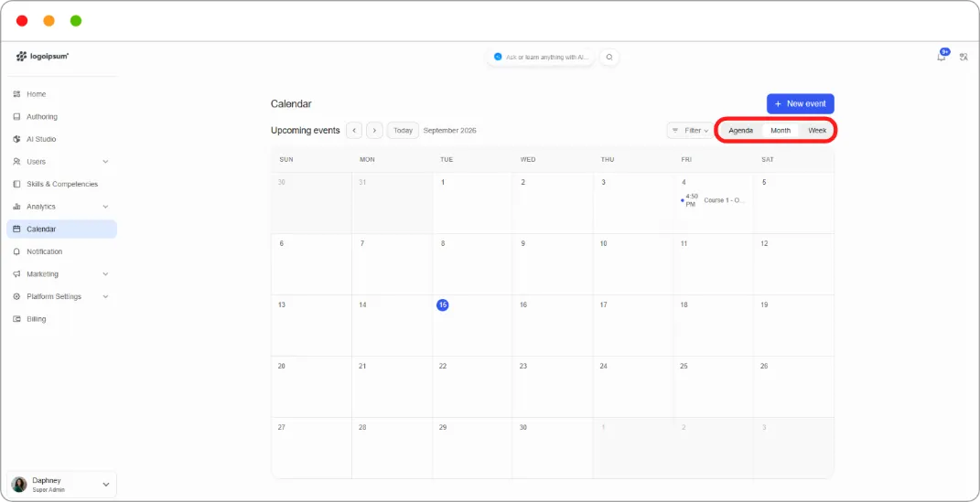Viewport: 980px width, 502px height.
Task: Click the Billing wallet icon
Action: (x=16, y=319)
